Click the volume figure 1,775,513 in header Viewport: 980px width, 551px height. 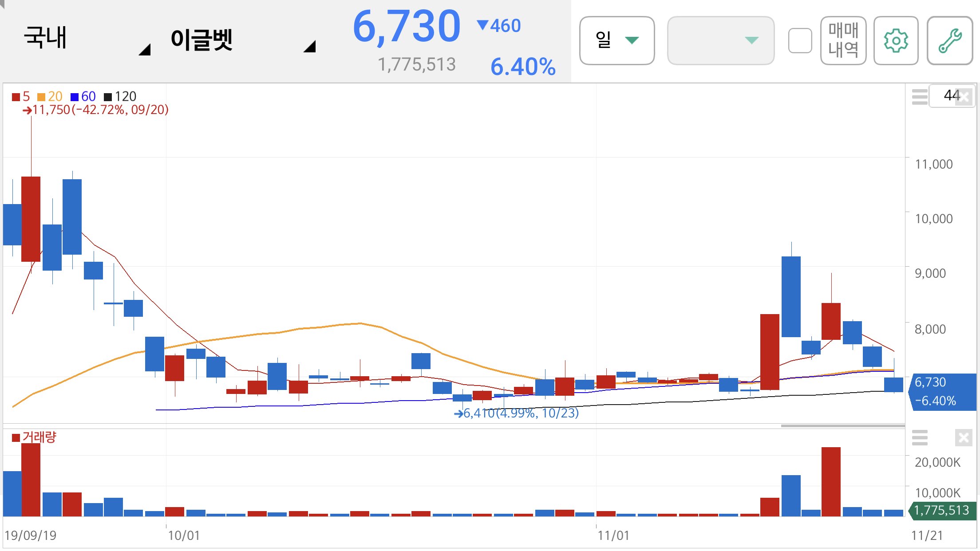pos(417,64)
